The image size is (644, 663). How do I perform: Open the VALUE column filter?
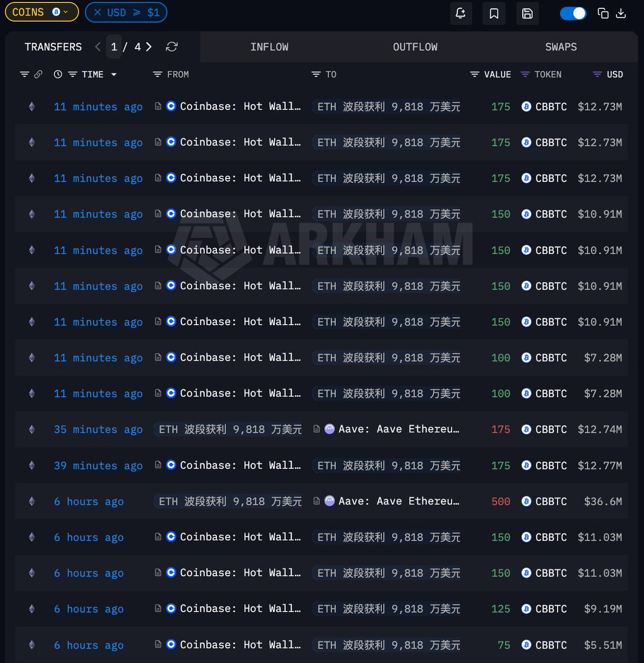click(475, 75)
